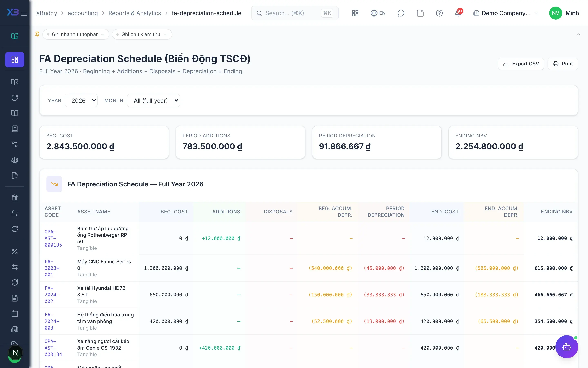Click the pin icon beside quick notes
588x368 pixels.
click(37, 34)
